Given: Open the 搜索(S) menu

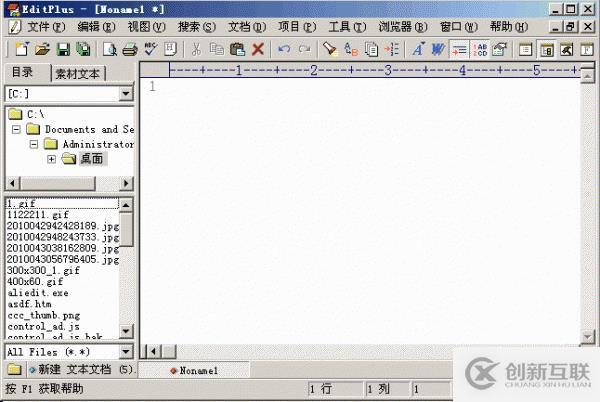Looking at the screenshot, I should coord(197,27).
